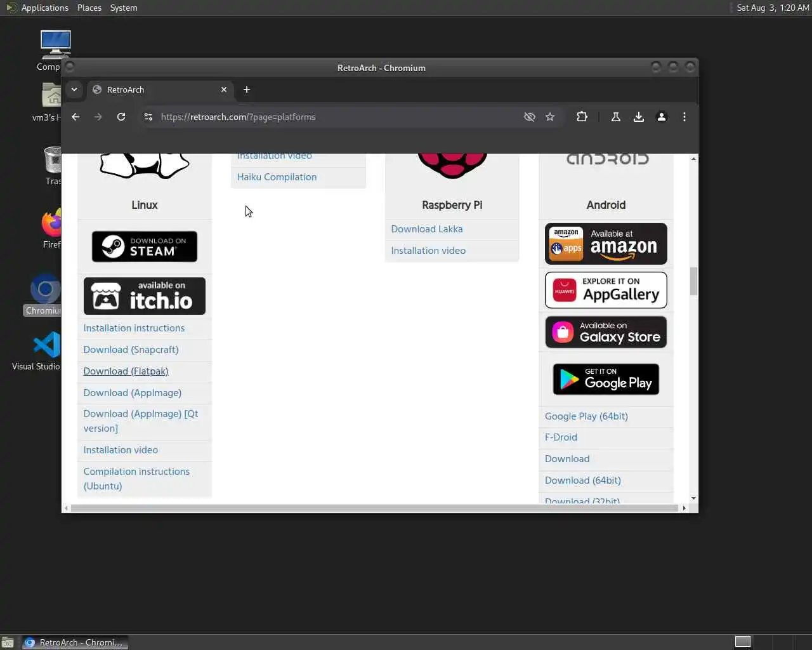This screenshot has height=650, width=812.
Task: Open F-Droid link
Action: [561, 437]
